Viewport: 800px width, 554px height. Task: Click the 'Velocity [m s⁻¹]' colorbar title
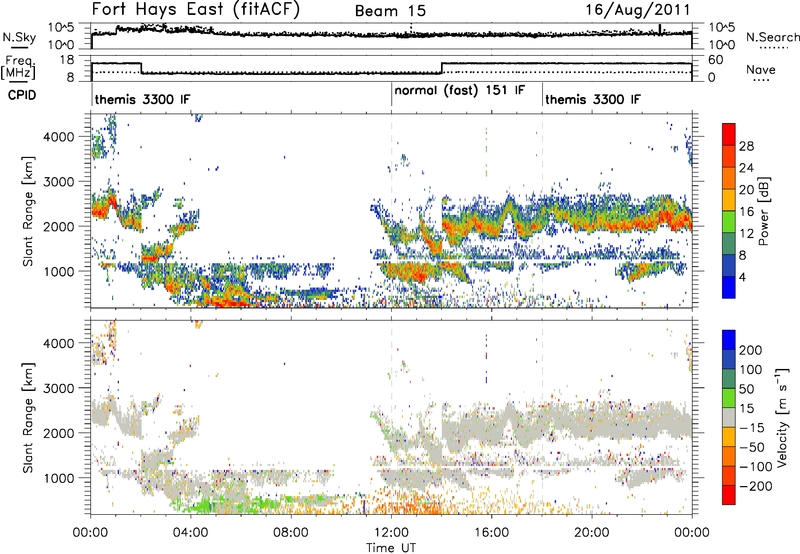pos(782,417)
